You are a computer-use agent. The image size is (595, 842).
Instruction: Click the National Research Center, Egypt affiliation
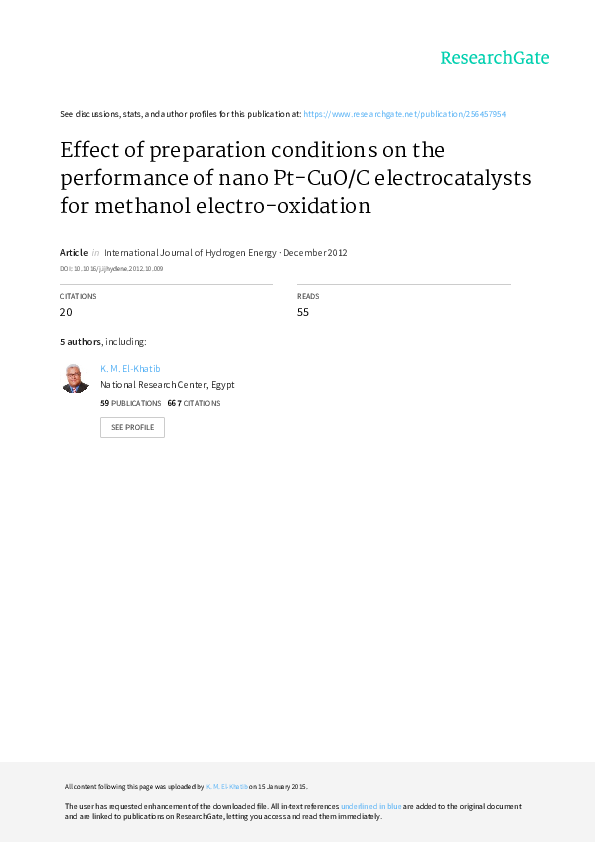[167, 385]
